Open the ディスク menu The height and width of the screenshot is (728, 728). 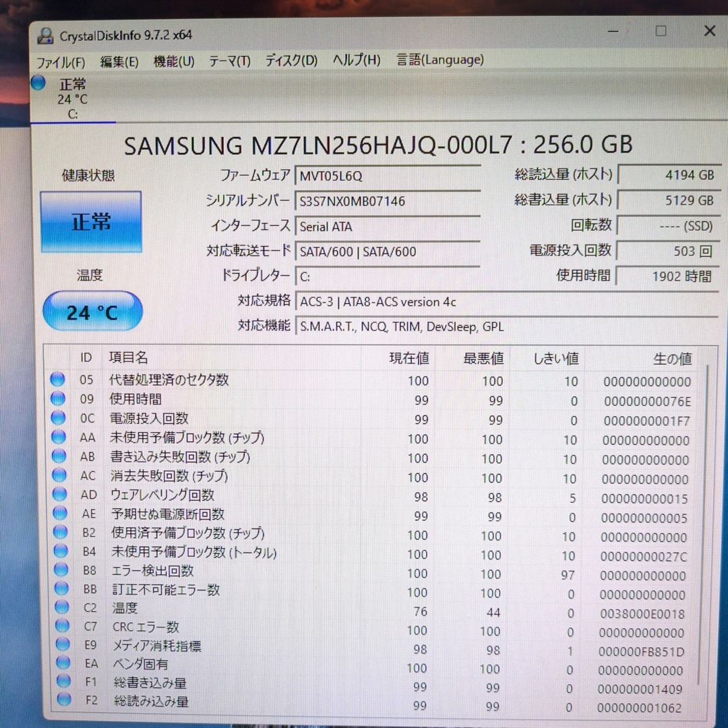290,61
